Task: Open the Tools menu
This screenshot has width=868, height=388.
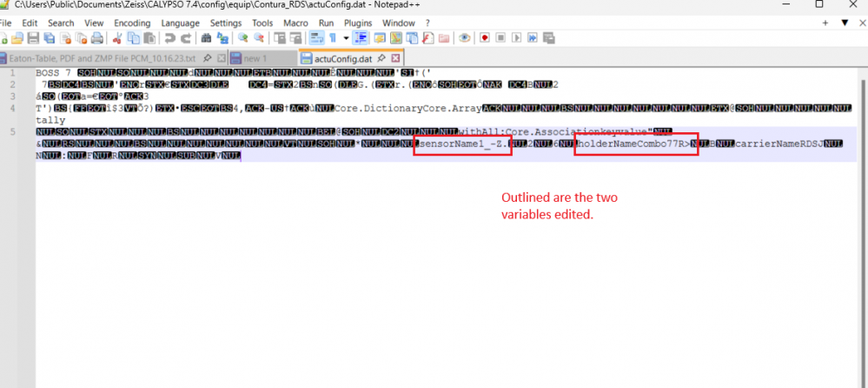Action: pyautogui.click(x=262, y=23)
